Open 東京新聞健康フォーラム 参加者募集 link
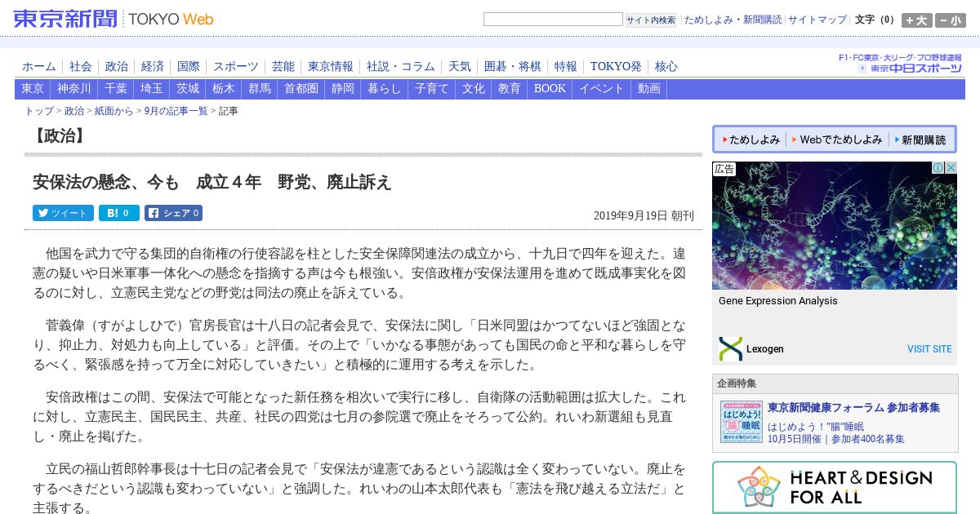Image resolution: width=980 pixels, height=514 pixels. coord(853,407)
